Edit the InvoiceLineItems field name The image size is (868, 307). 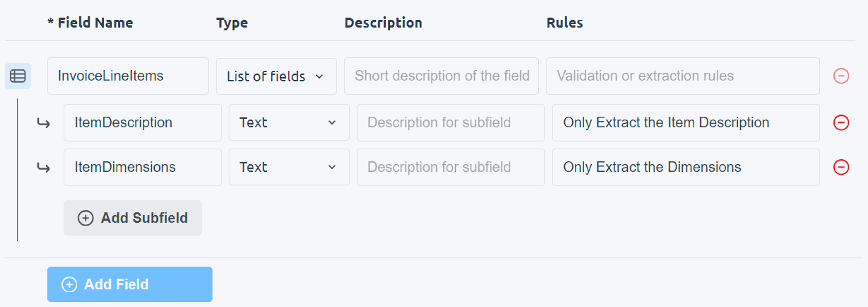128,76
